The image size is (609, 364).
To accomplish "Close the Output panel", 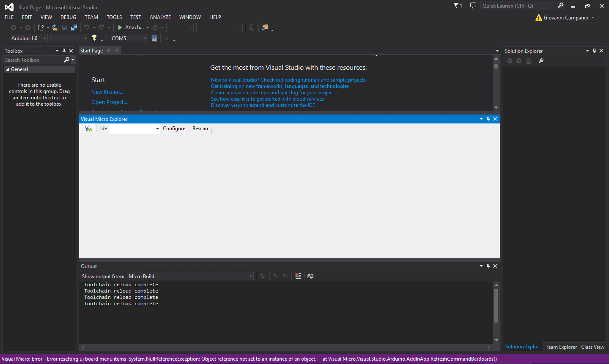I will pos(495,266).
